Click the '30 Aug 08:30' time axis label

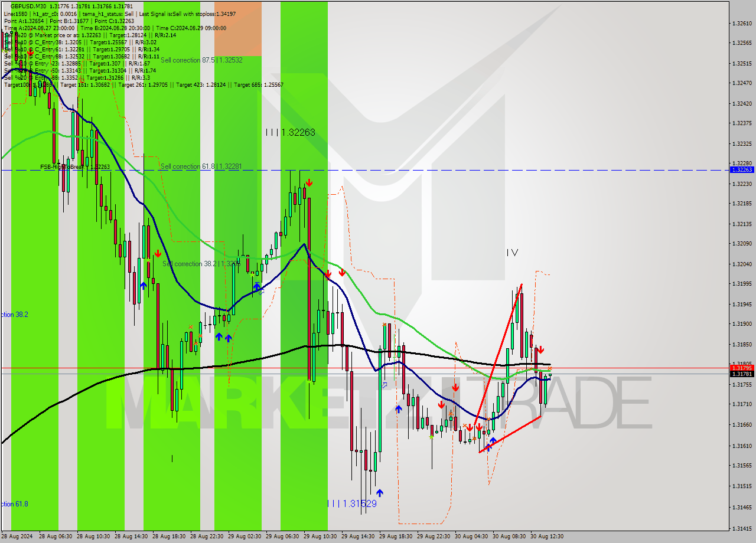(x=509, y=537)
